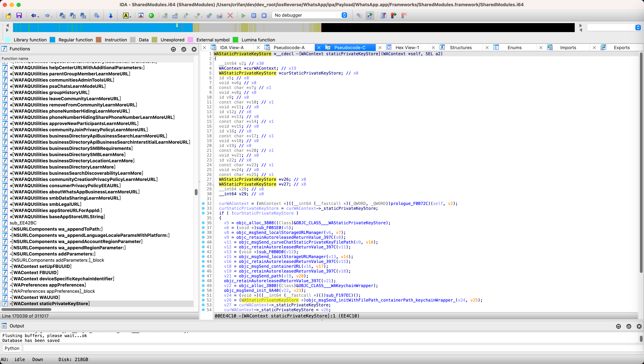Select -[WAContext FBUUID] function

point(97,272)
